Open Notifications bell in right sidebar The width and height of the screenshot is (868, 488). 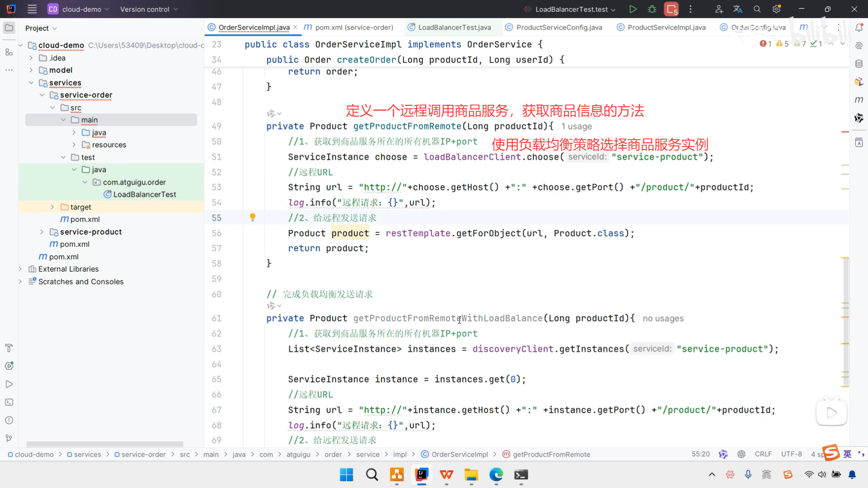coord(859,28)
